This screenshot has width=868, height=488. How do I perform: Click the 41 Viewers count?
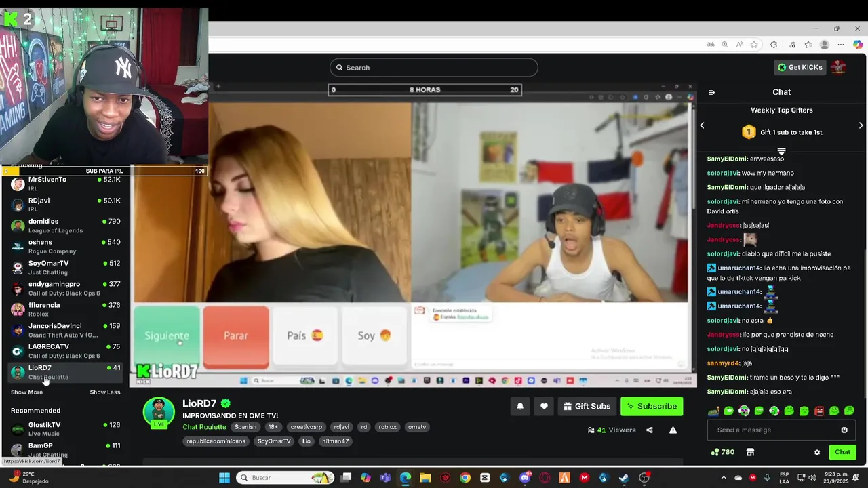[612, 430]
